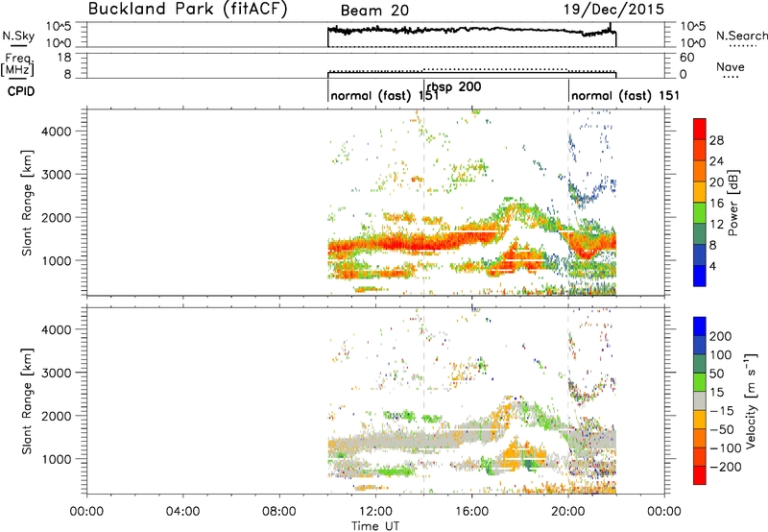
Task: Click the "16:00" time tick label
Action: click(471, 512)
